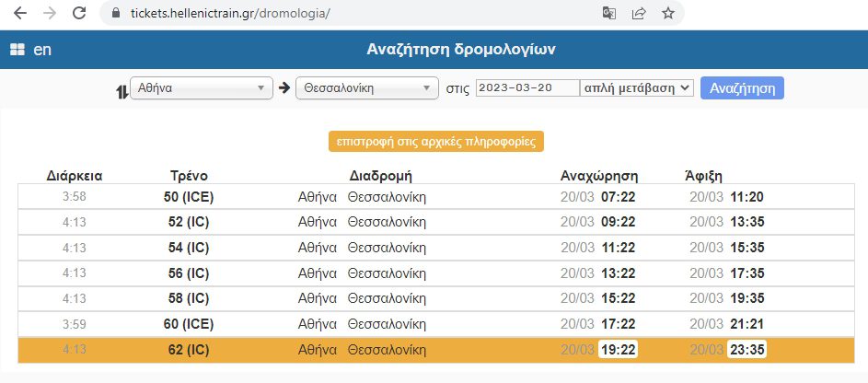Expand the απλή μετάβαση trip type dropdown
868x383 pixels.
(x=636, y=88)
